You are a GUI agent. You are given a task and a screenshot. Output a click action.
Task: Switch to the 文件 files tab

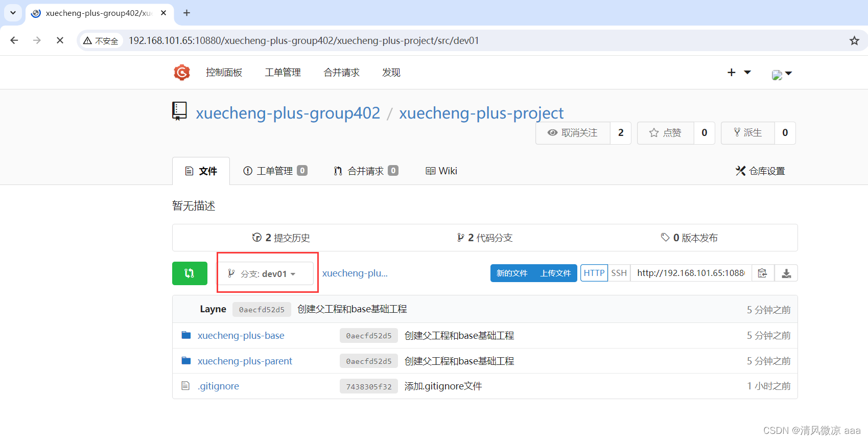[201, 171]
